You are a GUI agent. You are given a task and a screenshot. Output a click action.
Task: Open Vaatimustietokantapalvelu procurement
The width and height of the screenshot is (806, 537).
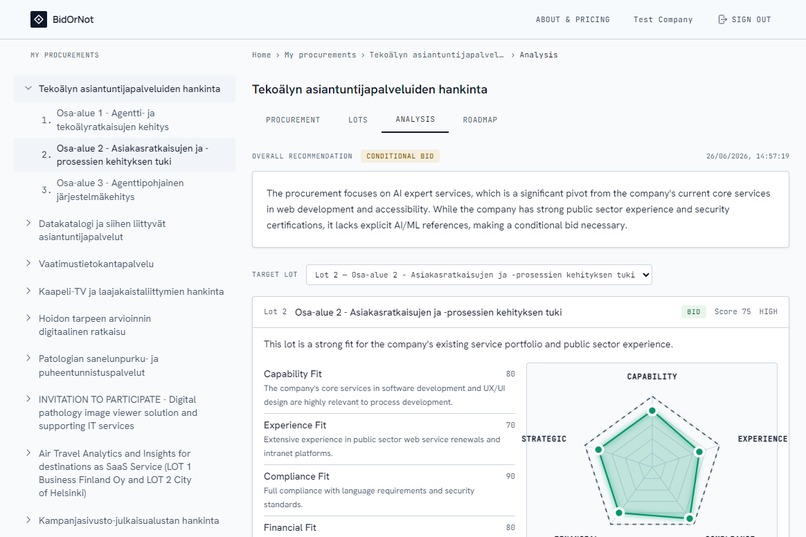pos(96,264)
